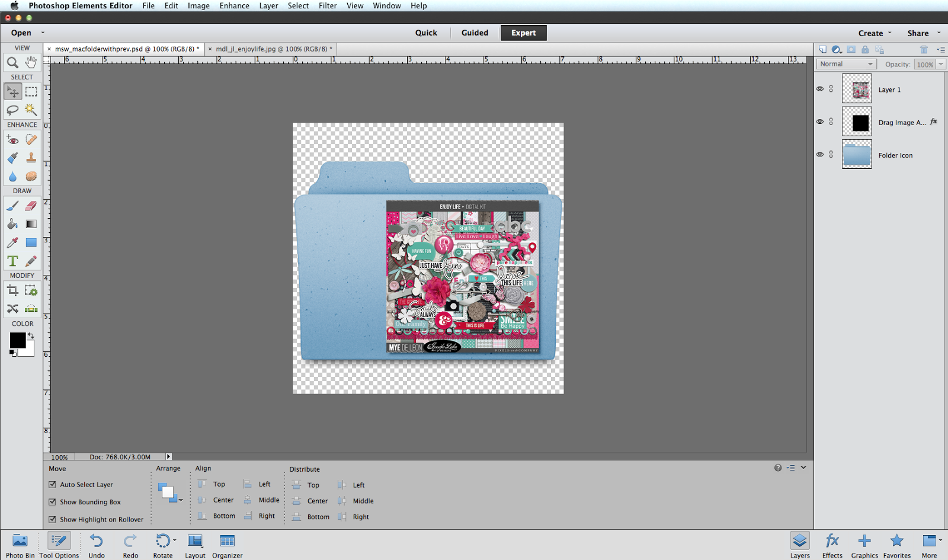Toggle link icon on Drag Image layer
The image size is (948, 560).
[831, 121]
